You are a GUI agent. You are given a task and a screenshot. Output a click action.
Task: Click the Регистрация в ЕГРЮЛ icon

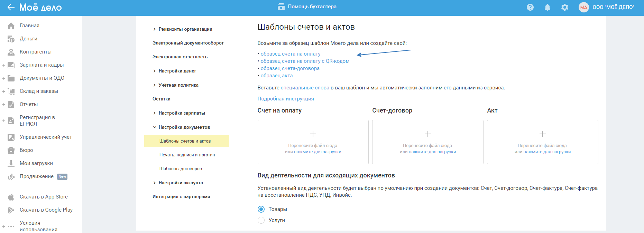click(x=11, y=121)
